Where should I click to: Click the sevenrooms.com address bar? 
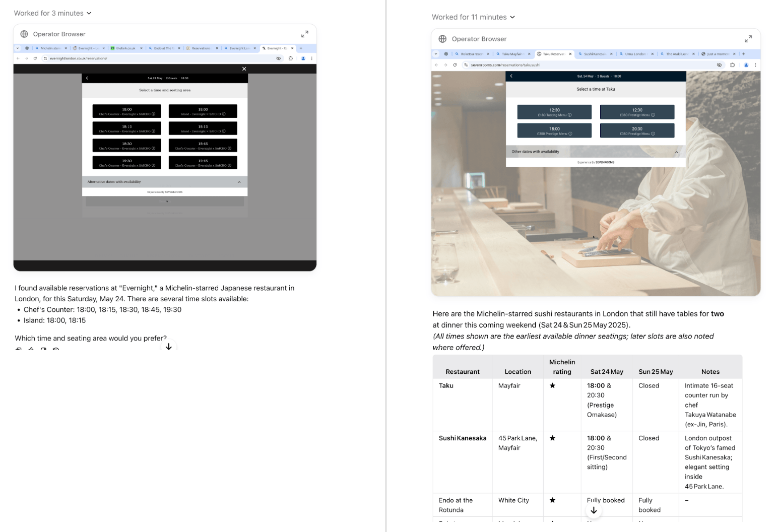(519, 65)
